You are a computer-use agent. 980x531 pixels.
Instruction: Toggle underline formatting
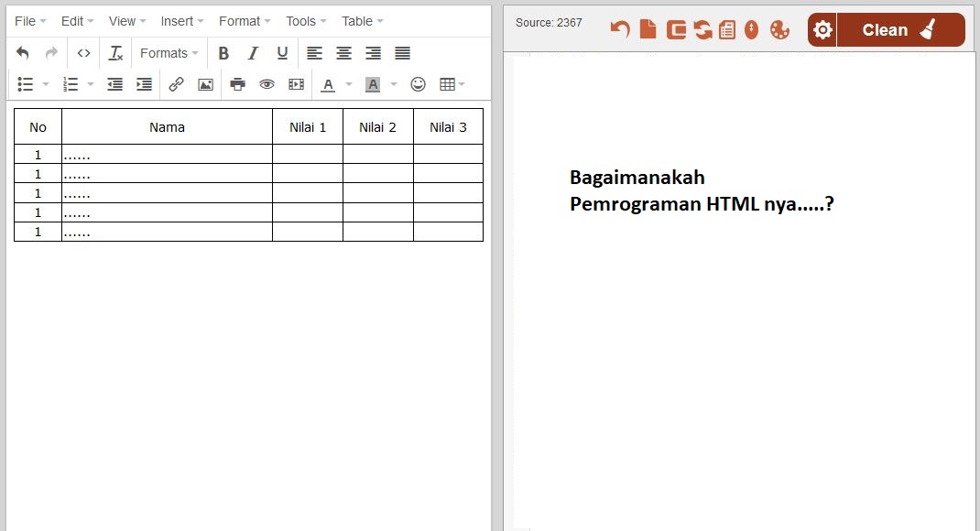pos(281,52)
